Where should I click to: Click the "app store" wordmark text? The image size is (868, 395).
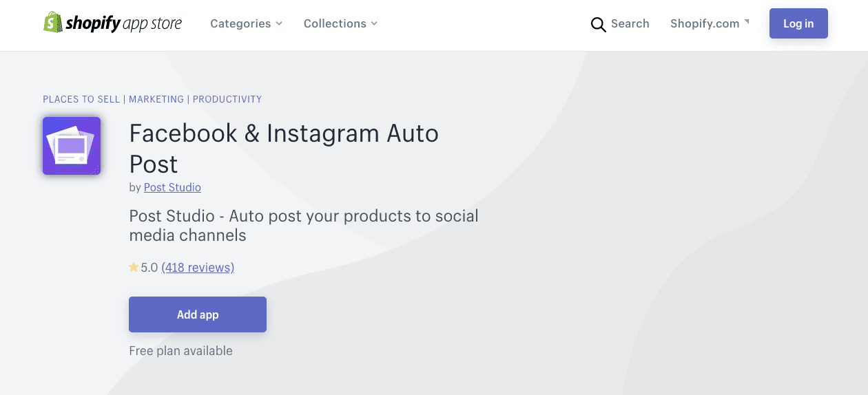click(x=152, y=24)
